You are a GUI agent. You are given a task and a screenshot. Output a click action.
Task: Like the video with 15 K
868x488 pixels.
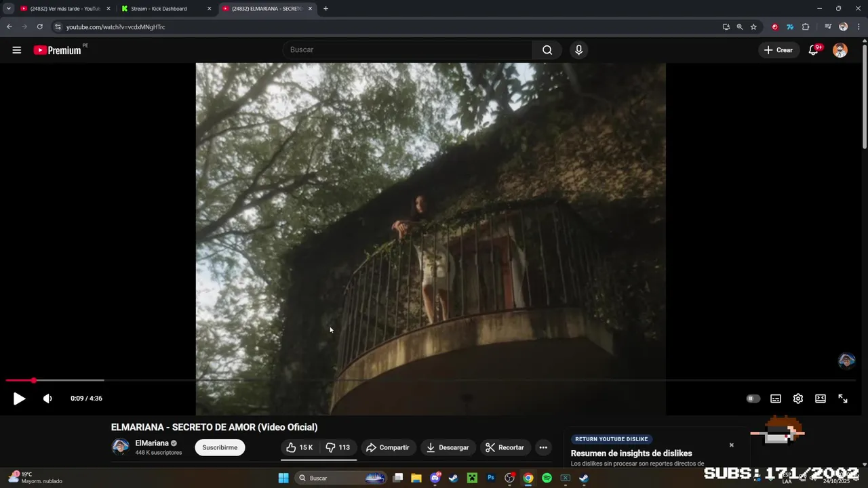(299, 447)
